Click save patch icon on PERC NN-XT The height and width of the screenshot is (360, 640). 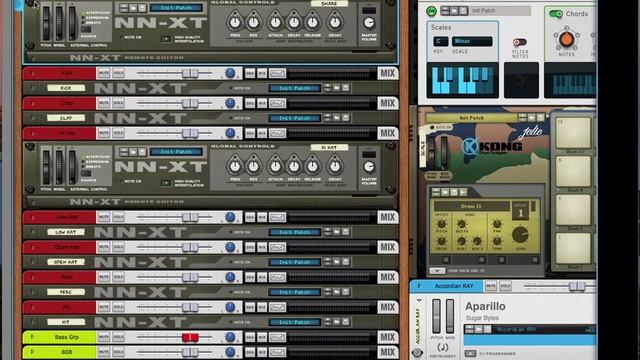[346, 292]
